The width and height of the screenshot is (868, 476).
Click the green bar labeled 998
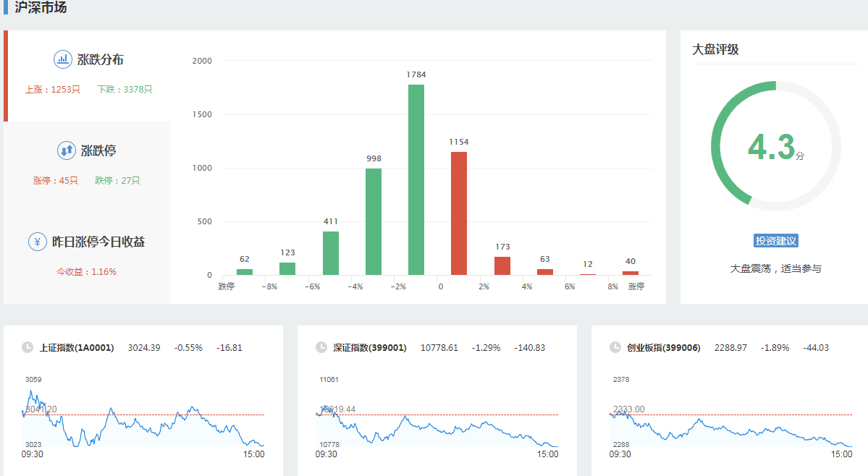click(x=374, y=221)
